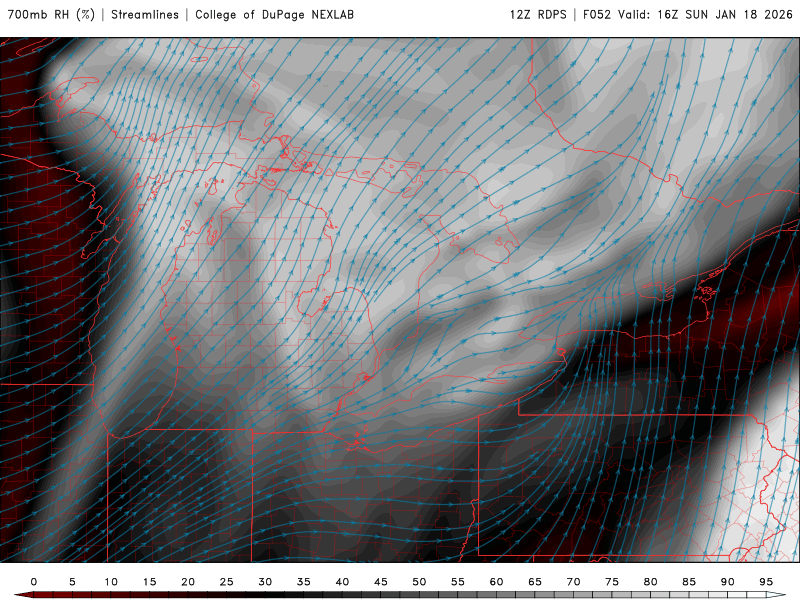Click the colorbar label "50"
The width and height of the screenshot is (800, 600).
[419, 582]
